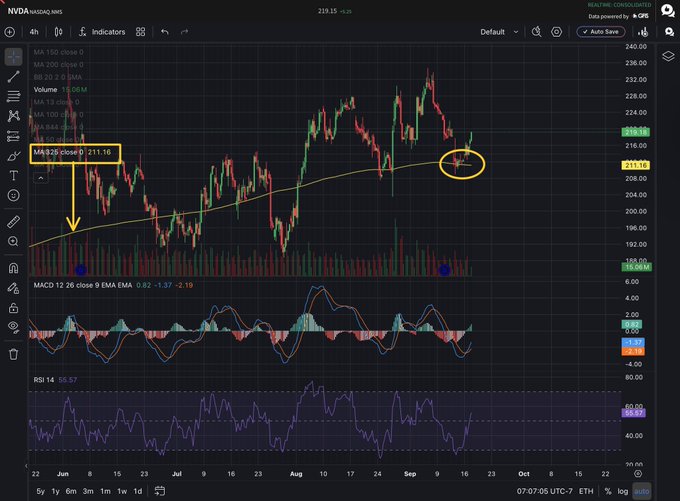The width and height of the screenshot is (680, 501).
Task: Open the Indicators panel
Action: 102,32
